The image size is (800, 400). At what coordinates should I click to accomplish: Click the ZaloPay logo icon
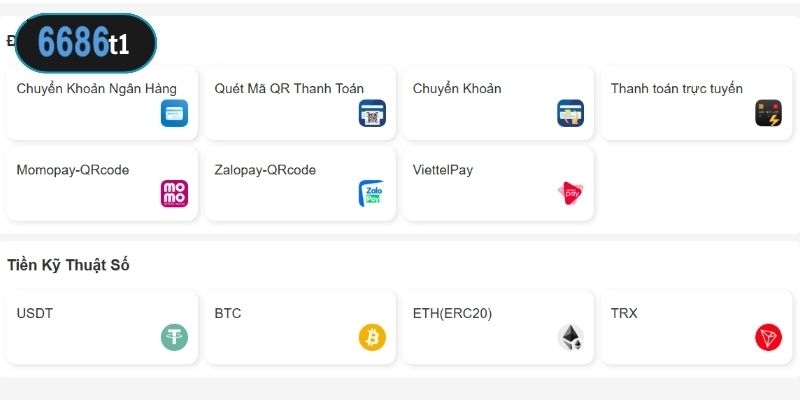[x=372, y=194]
